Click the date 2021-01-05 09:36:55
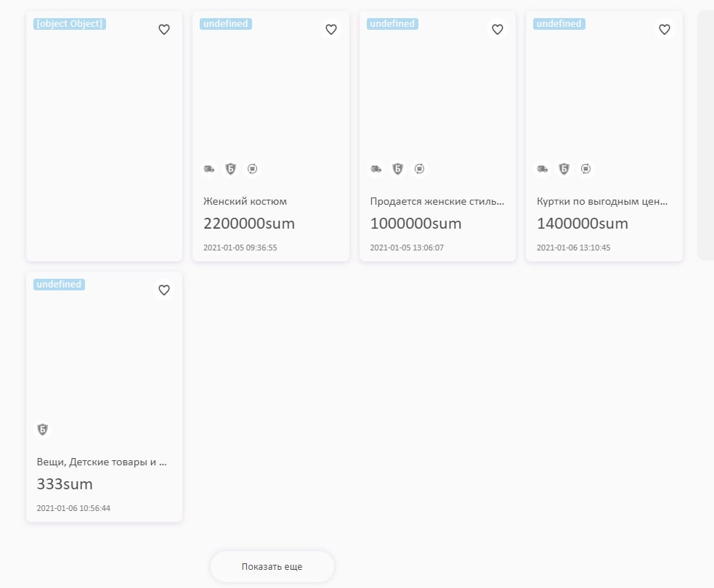This screenshot has width=714, height=588. click(x=240, y=248)
